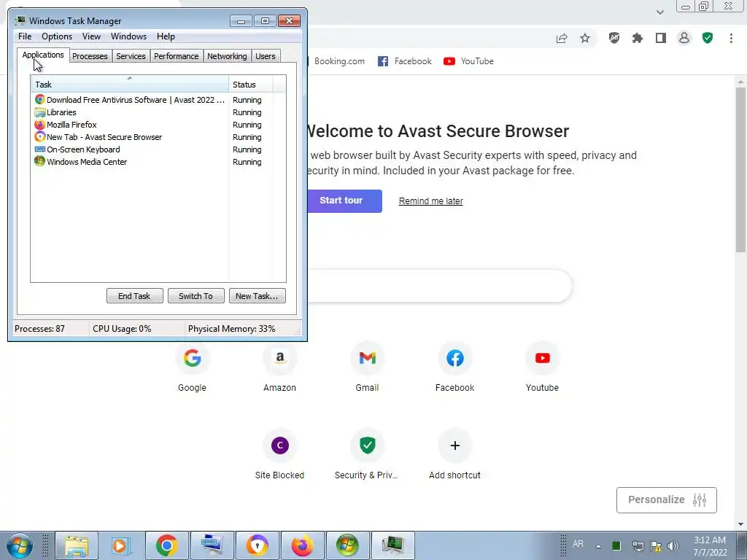Open the Facebook shortcut tile

point(455,367)
